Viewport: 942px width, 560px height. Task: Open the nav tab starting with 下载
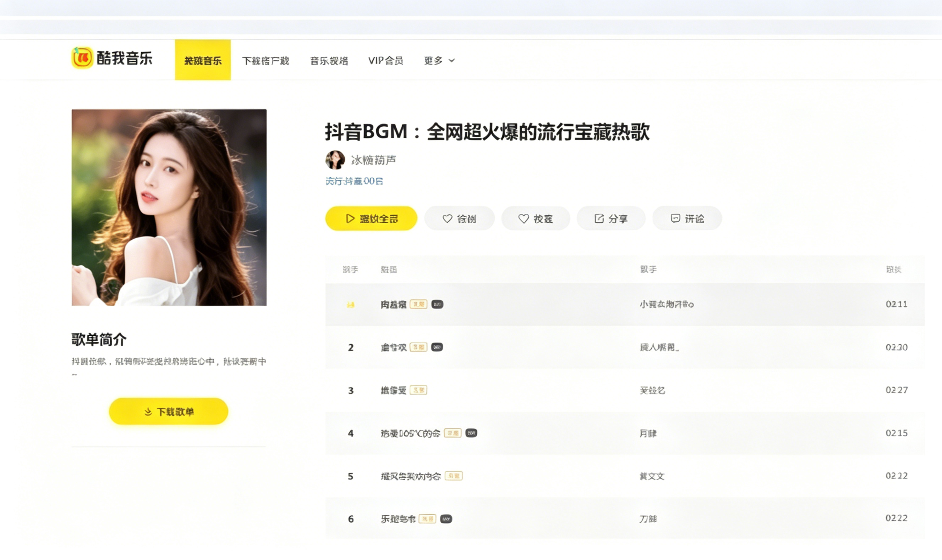point(265,61)
